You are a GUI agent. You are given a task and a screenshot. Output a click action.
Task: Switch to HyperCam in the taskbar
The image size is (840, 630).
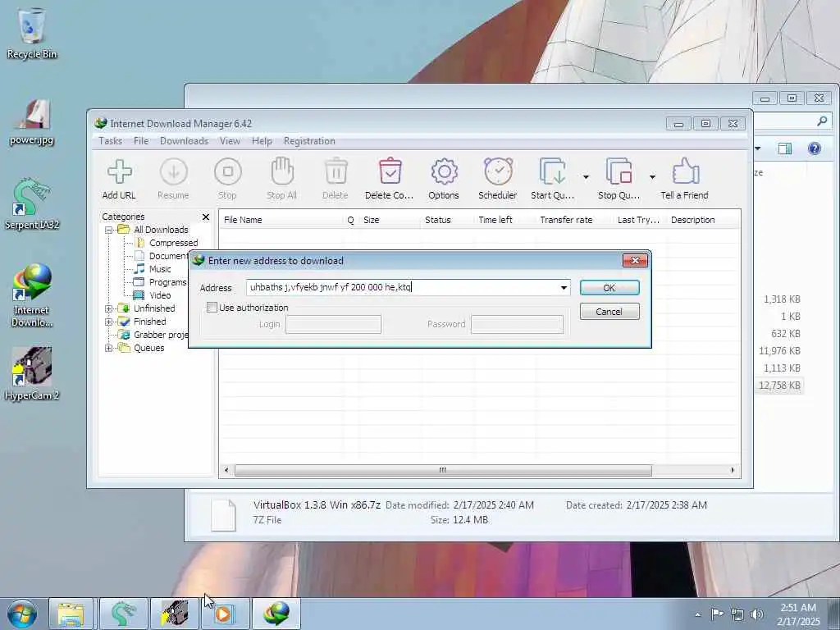(176, 614)
